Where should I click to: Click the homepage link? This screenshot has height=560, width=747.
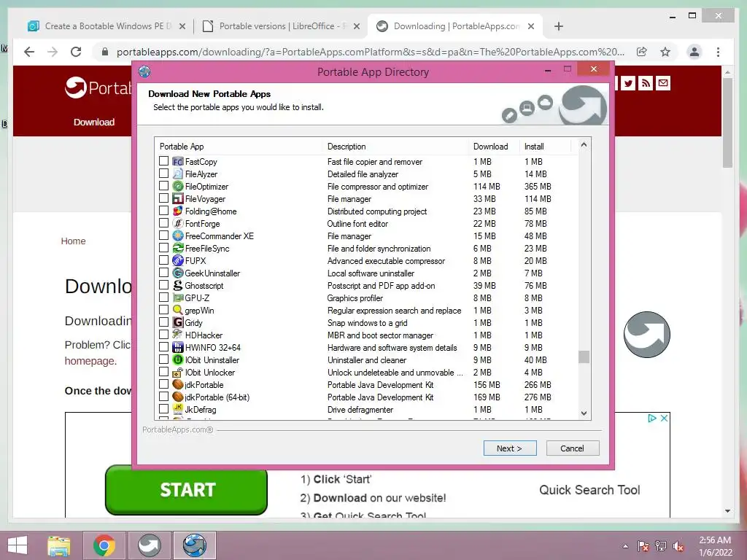(90, 361)
